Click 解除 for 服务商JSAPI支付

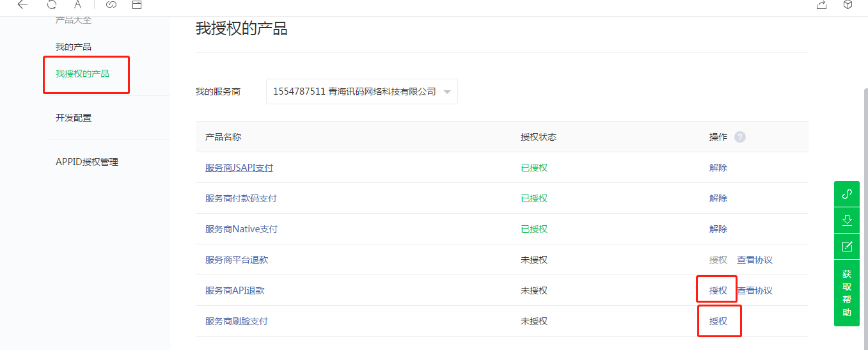click(718, 168)
